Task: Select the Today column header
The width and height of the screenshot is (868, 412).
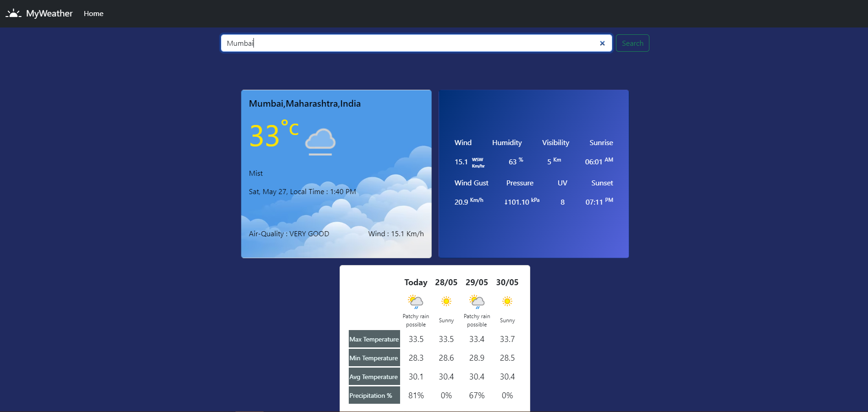Action: (415, 282)
